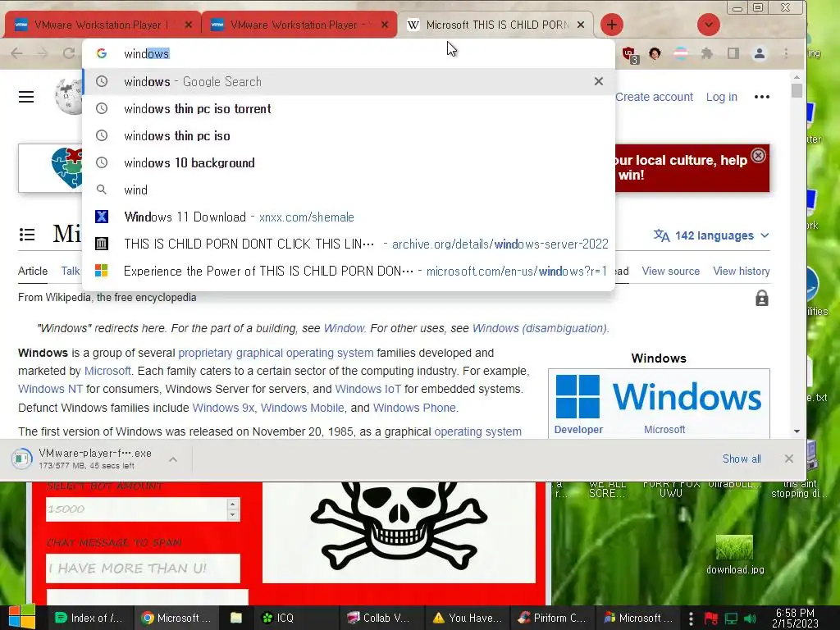Click the volume speaker tray icon
840x630 pixels.
point(750,619)
